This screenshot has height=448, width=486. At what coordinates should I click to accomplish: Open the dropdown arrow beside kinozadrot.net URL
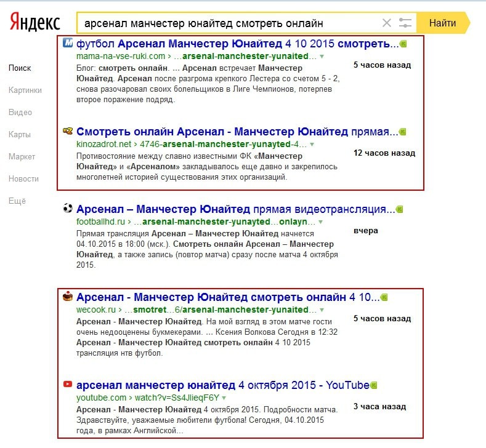[312, 145]
